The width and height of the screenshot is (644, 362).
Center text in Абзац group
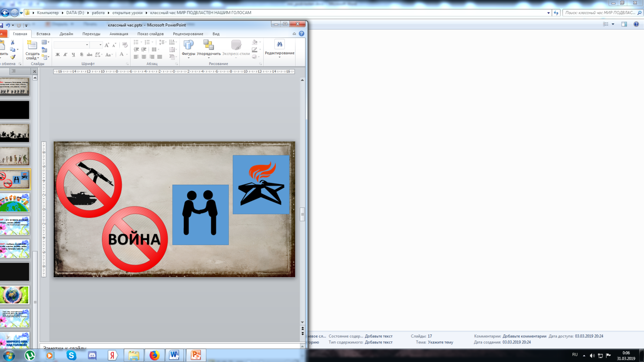click(144, 57)
